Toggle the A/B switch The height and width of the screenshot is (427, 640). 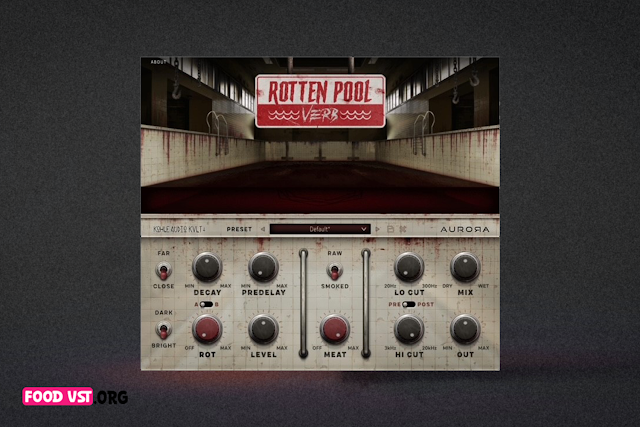click(206, 304)
